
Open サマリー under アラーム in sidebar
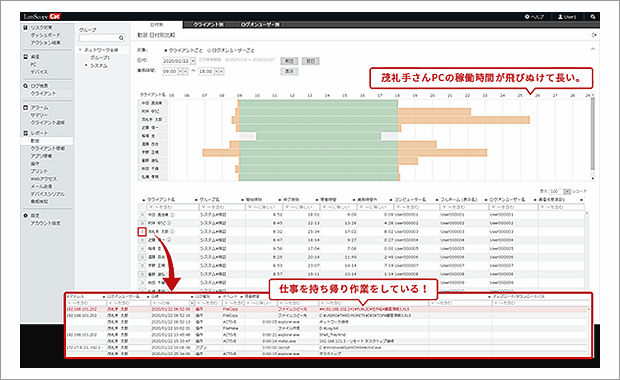point(39,115)
